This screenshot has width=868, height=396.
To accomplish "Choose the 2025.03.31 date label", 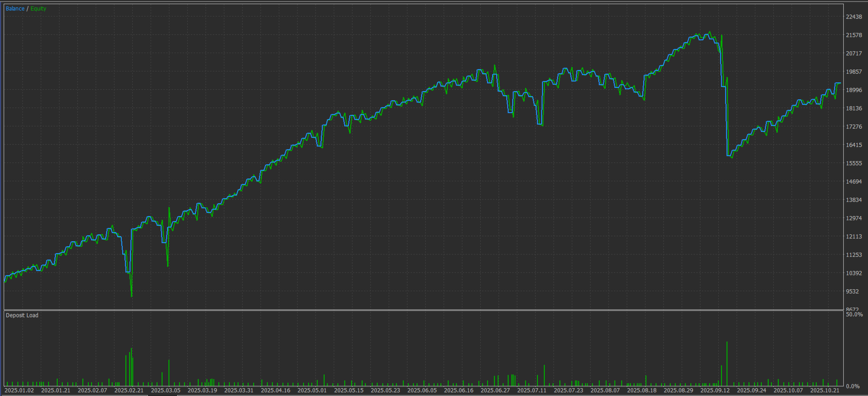I will coord(239,391).
